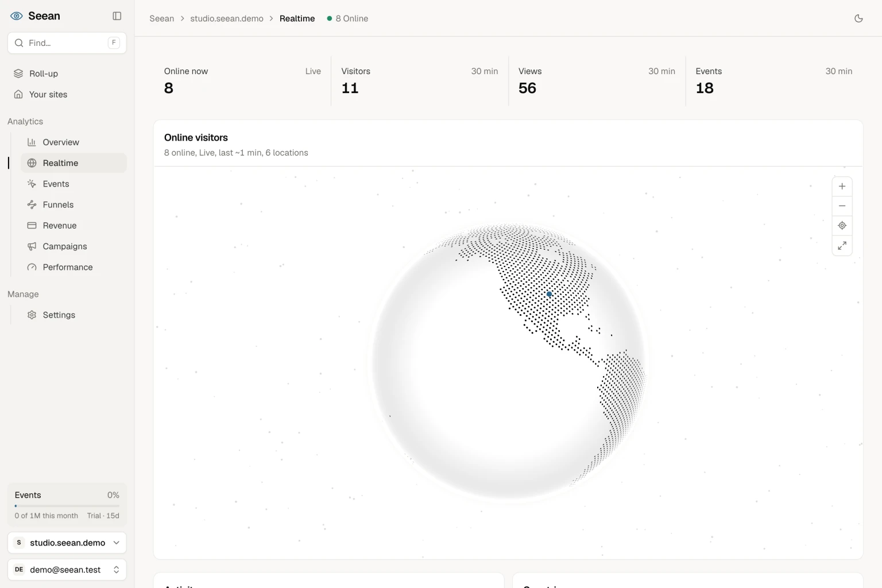
Task: Click the Seean eye logo icon
Action: coord(17,16)
